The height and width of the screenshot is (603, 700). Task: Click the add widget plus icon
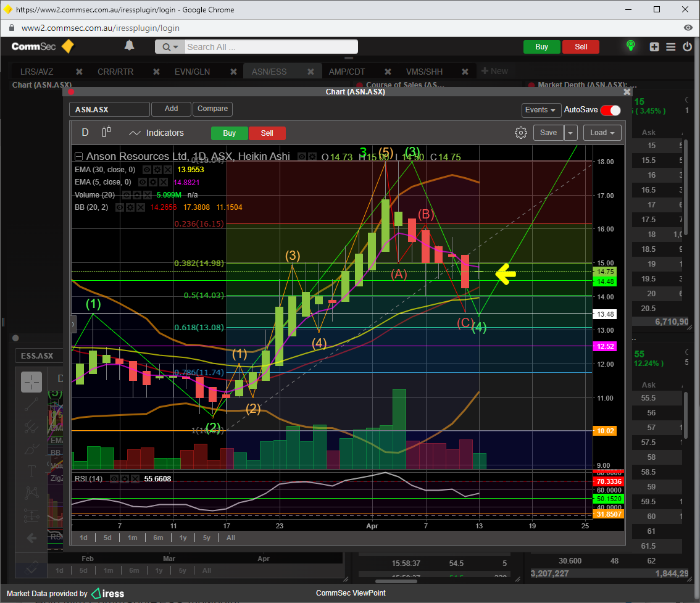click(654, 47)
